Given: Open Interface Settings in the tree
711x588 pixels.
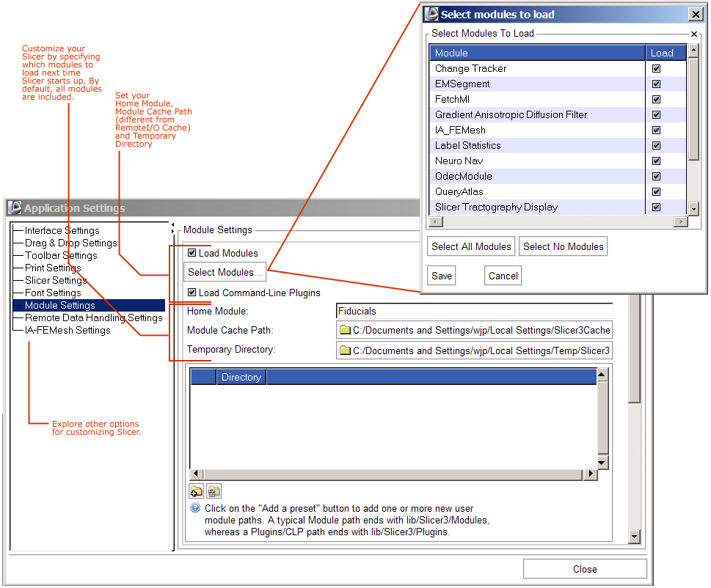Looking at the screenshot, I should point(62,230).
